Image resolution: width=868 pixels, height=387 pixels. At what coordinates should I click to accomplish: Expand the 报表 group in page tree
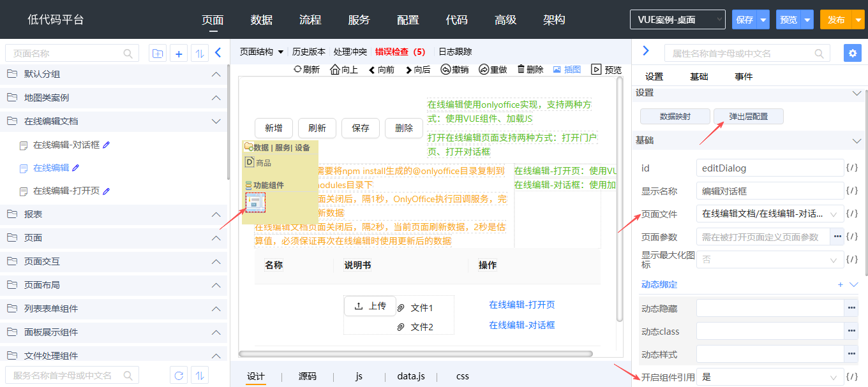pyautogui.click(x=216, y=215)
